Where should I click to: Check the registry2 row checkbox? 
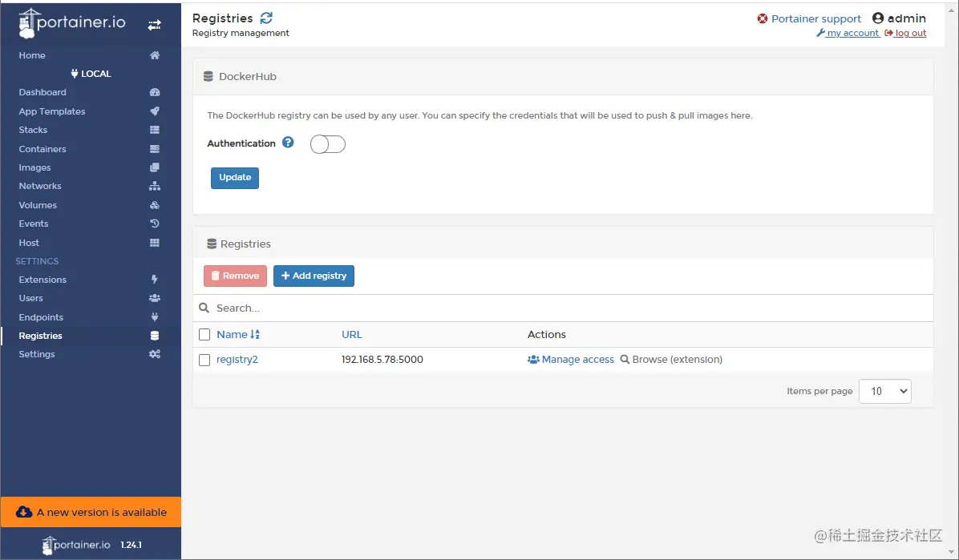pos(205,360)
